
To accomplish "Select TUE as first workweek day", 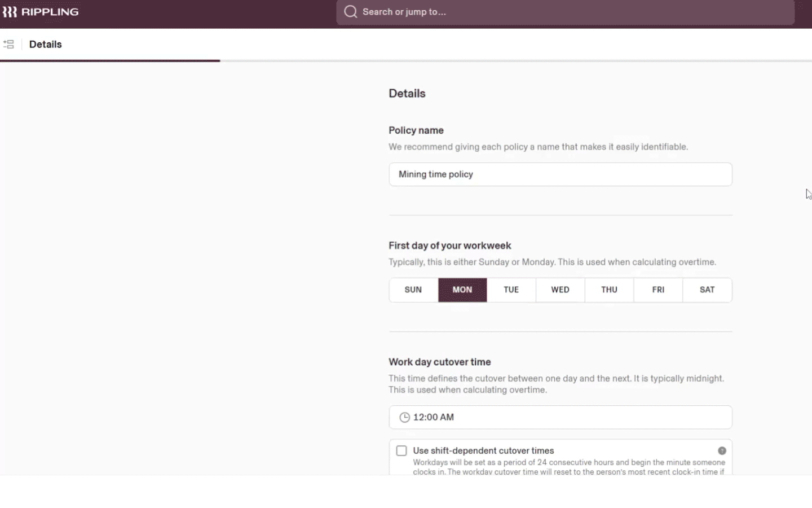I will tap(511, 290).
